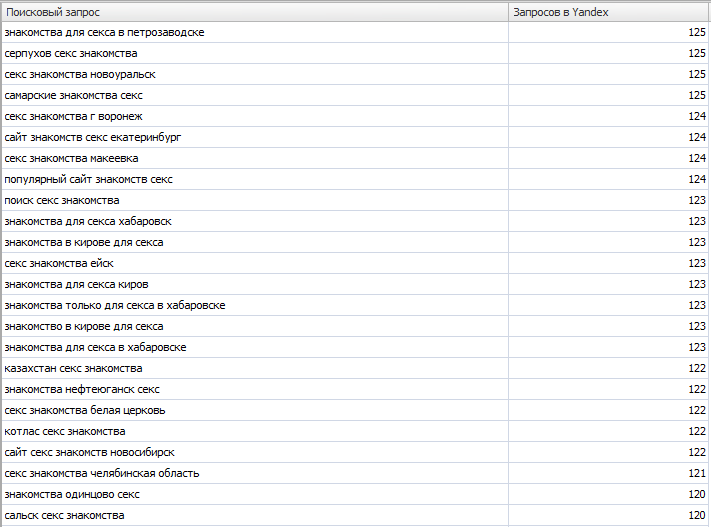Click value 122 in котлас row
711x527 pixels.
pos(697,431)
